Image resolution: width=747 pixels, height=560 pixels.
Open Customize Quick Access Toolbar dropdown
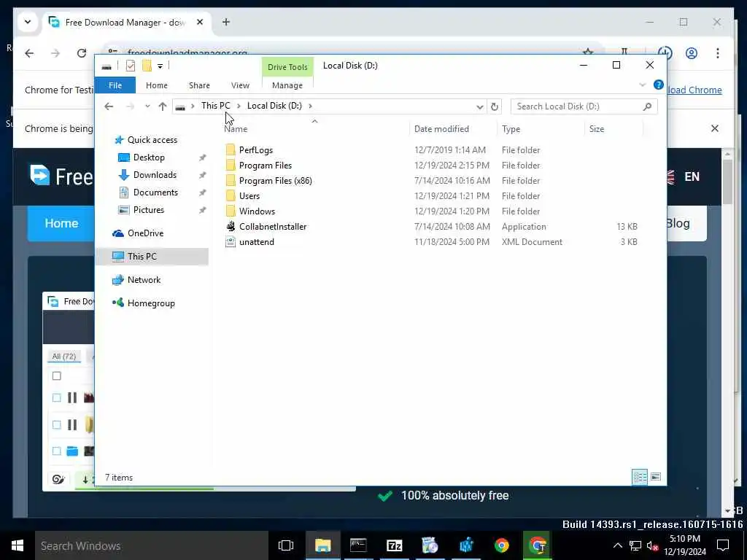click(x=160, y=66)
